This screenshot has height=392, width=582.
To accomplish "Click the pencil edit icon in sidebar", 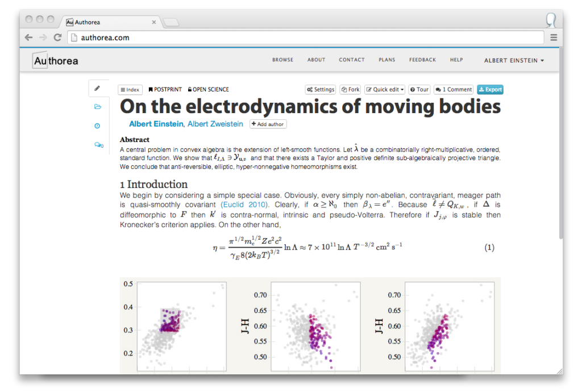I will pos(97,89).
